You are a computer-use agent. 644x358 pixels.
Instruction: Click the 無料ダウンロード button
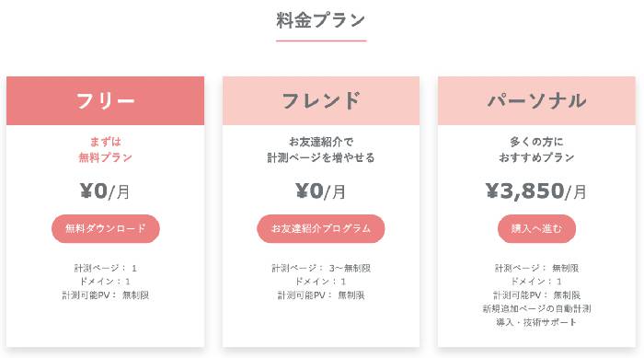coord(106,228)
